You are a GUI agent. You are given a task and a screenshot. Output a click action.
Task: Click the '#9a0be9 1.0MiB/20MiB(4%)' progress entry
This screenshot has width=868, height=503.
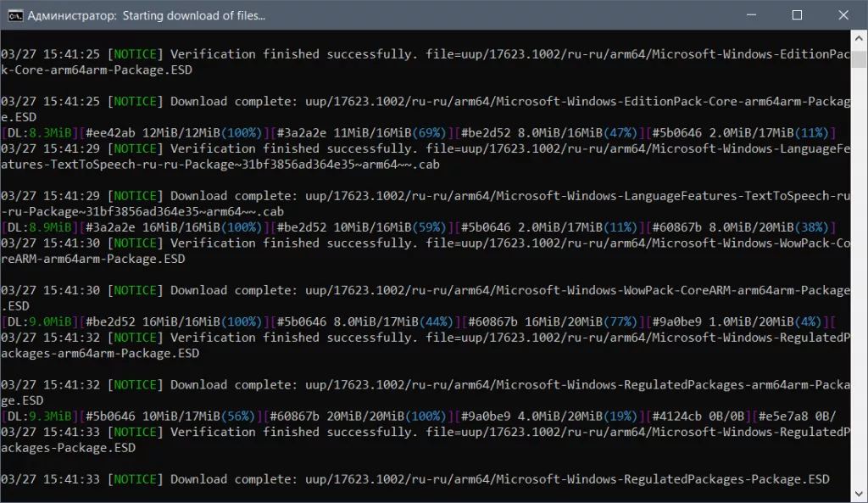(737, 321)
